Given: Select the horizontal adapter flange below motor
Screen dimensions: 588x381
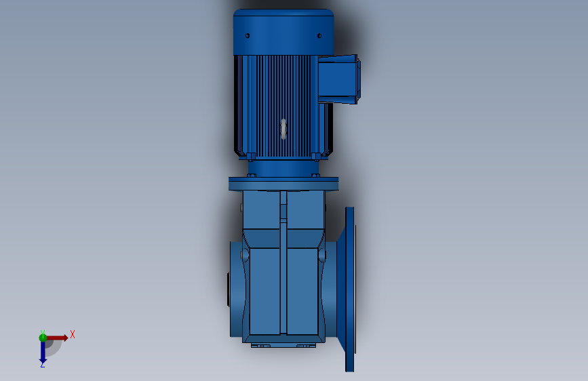Looking at the screenshot, I should [283, 184].
